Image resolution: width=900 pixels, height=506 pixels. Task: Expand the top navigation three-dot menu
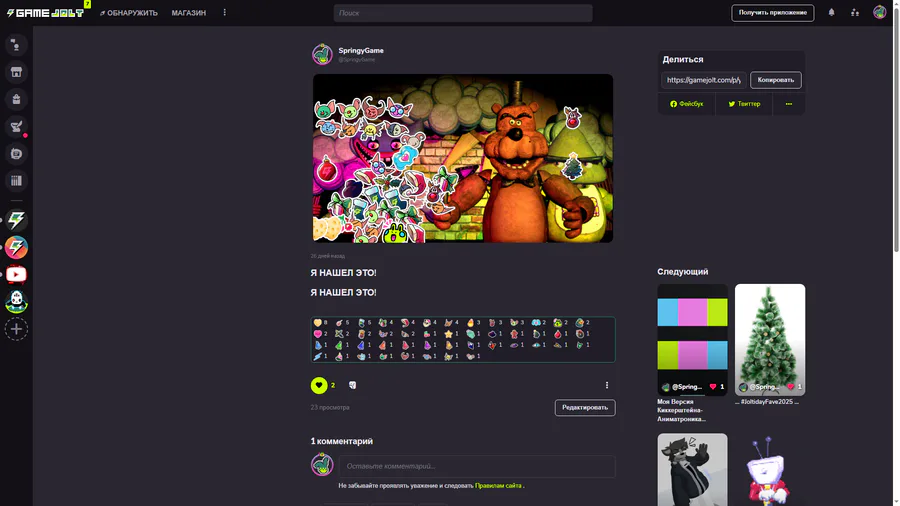pos(224,13)
